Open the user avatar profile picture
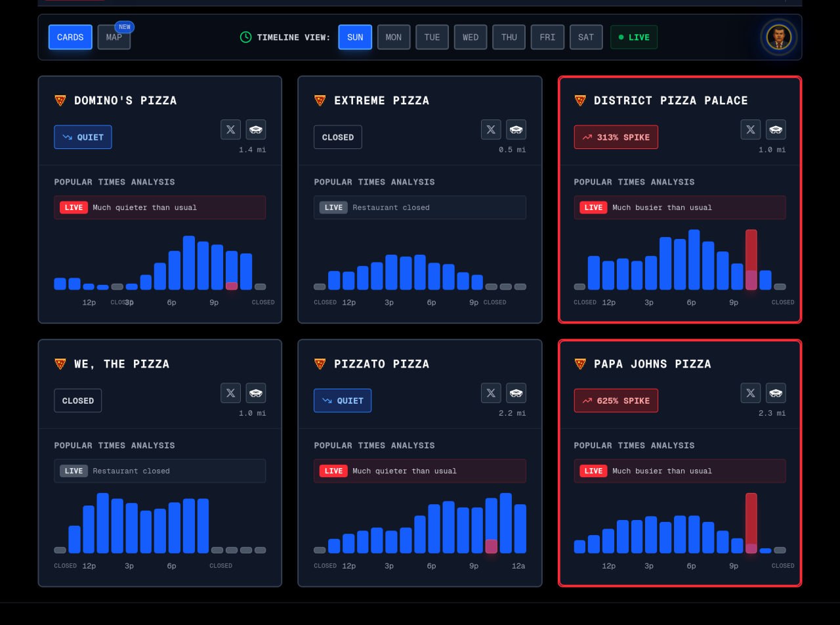 click(x=779, y=37)
